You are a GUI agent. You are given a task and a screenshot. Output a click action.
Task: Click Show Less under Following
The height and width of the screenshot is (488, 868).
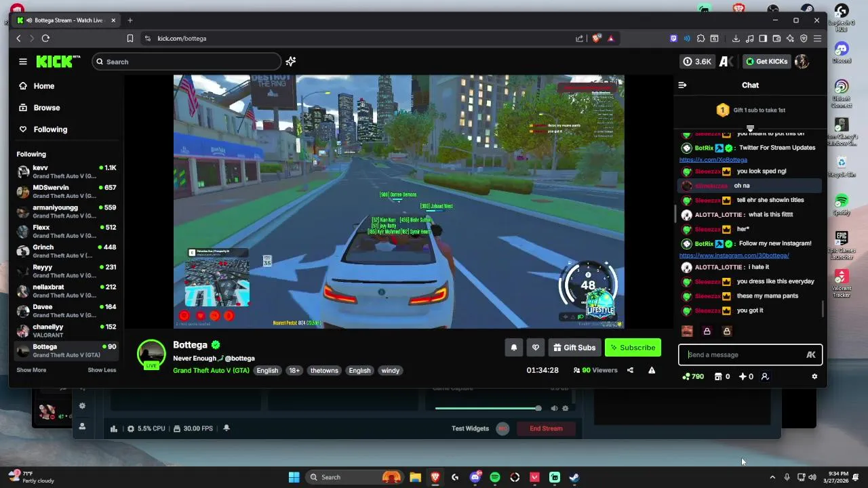pyautogui.click(x=102, y=370)
